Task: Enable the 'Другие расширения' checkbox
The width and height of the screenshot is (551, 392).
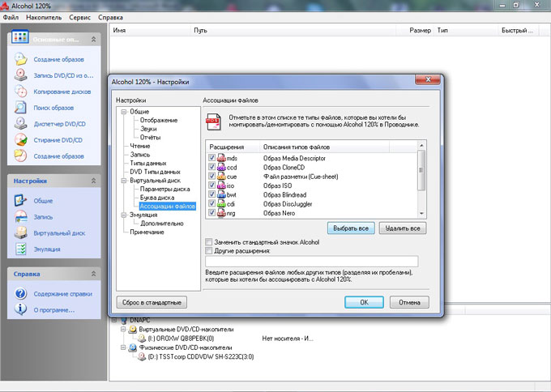Action: 209,251
